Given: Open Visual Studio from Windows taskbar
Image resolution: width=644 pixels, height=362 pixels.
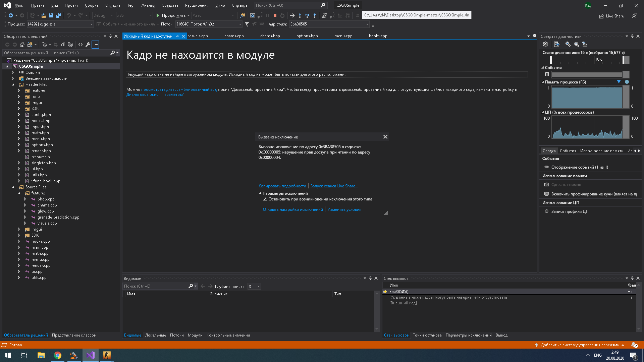Looking at the screenshot, I should tap(90, 355).
